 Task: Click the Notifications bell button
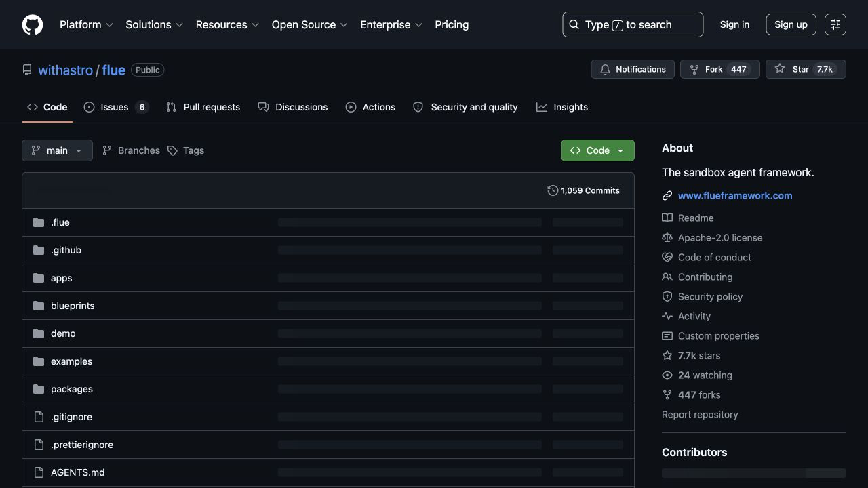(633, 69)
